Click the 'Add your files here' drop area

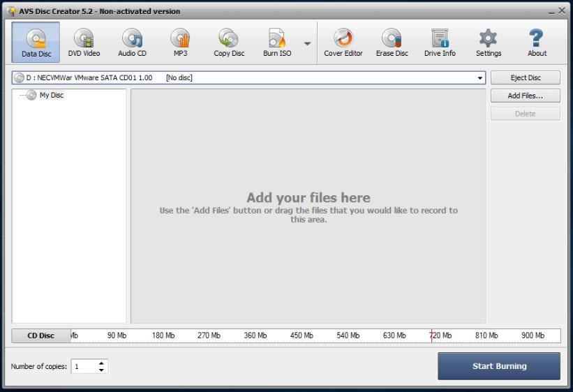point(308,206)
